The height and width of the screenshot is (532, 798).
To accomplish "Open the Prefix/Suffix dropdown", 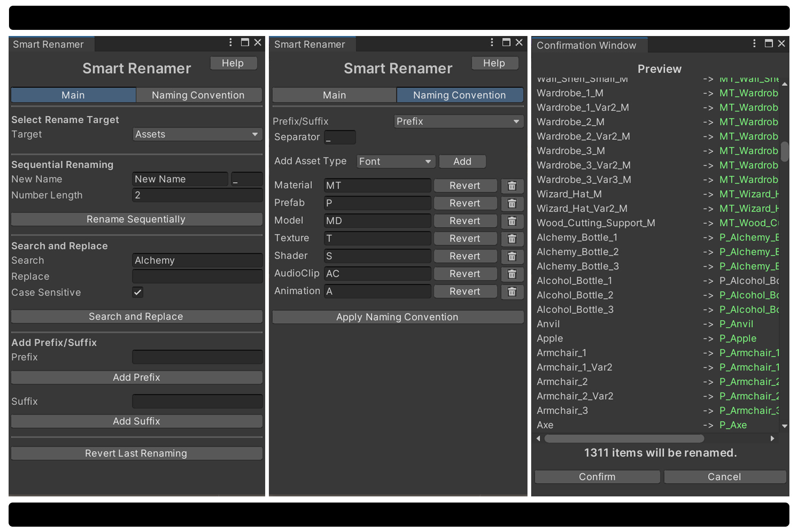I will tap(458, 121).
